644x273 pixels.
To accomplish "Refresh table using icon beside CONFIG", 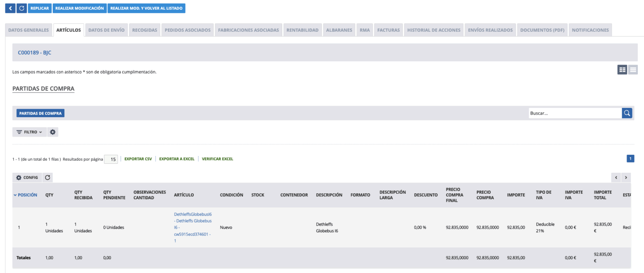I will tap(47, 178).
